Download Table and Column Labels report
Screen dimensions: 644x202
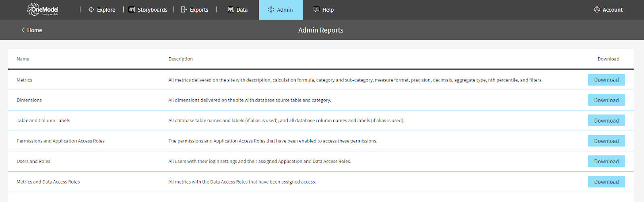pyautogui.click(x=606, y=121)
